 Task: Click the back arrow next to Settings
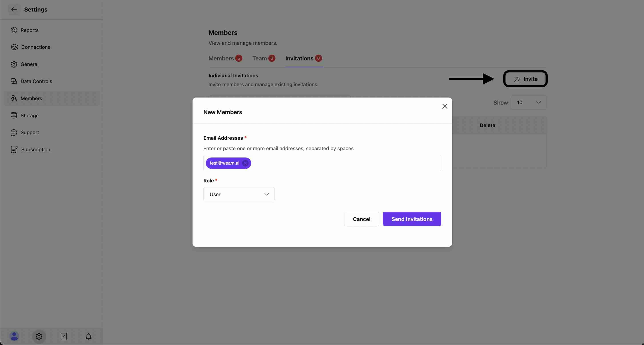pos(14,10)
